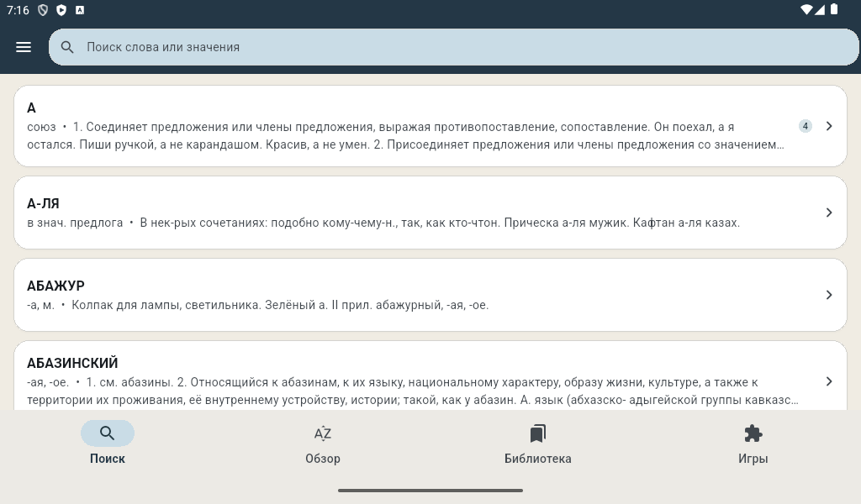Viewport: 861px width, 504px height.
Task: Tap the bottom gesture navigation handle
Action: [430, 491]
